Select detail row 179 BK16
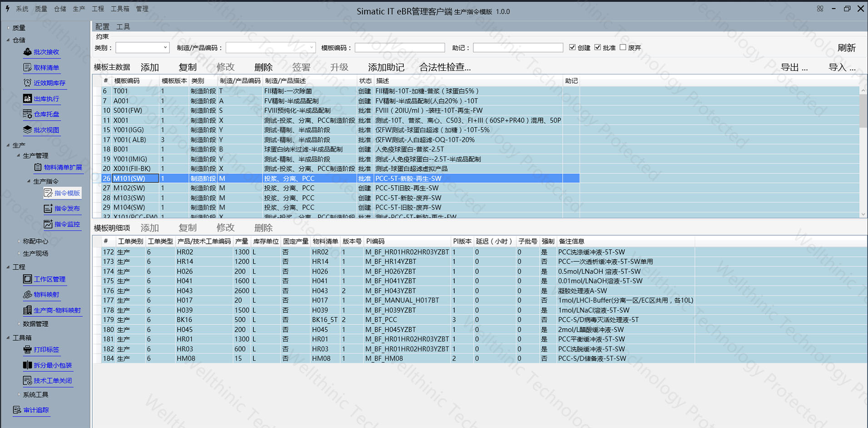 (x=393, y=320)
